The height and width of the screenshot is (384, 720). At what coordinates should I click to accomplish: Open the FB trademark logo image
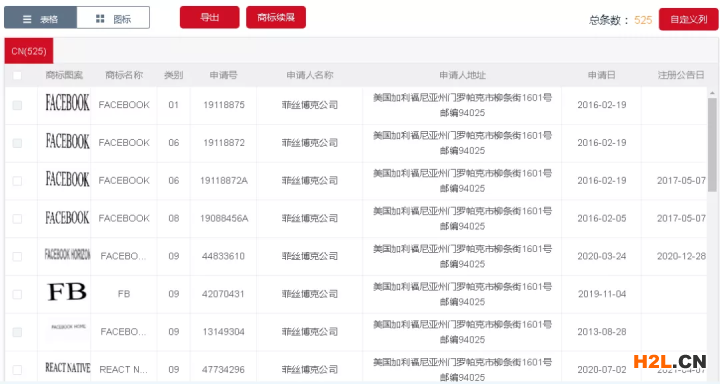click(67, 292)
